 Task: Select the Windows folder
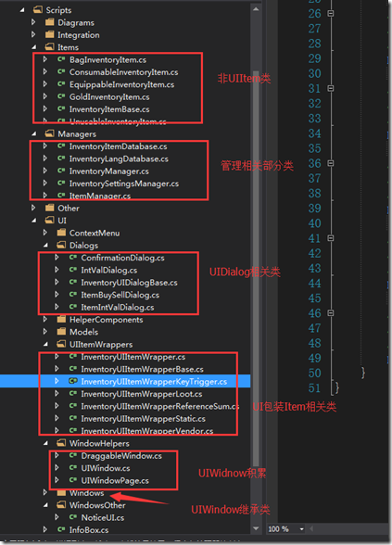[86, 493]
